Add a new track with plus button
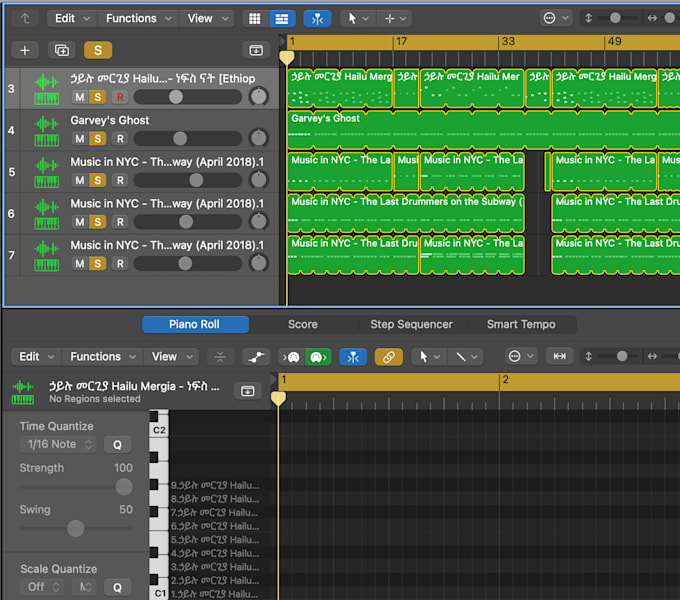The height and width of the screenshot is (600, 680). [x=25, y=50]
